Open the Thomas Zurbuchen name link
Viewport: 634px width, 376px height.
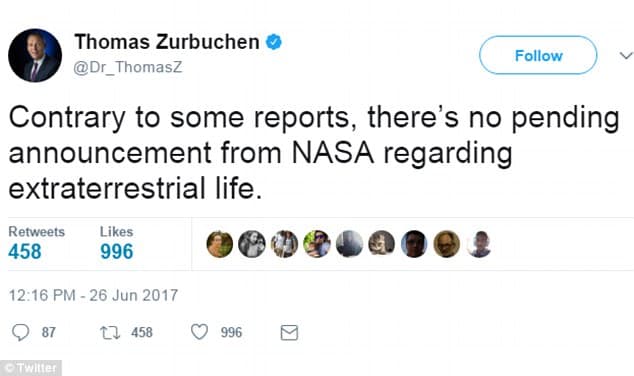click(167, 42)
